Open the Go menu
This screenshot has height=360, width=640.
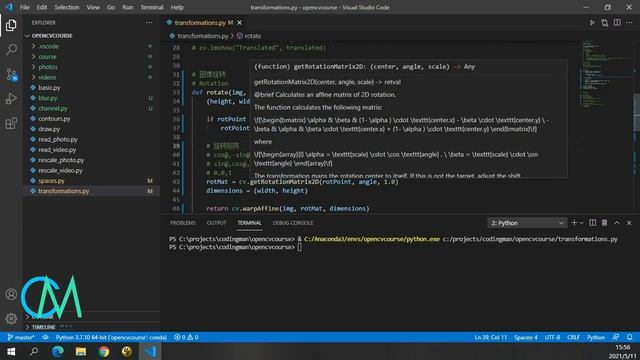click(111, 7)
